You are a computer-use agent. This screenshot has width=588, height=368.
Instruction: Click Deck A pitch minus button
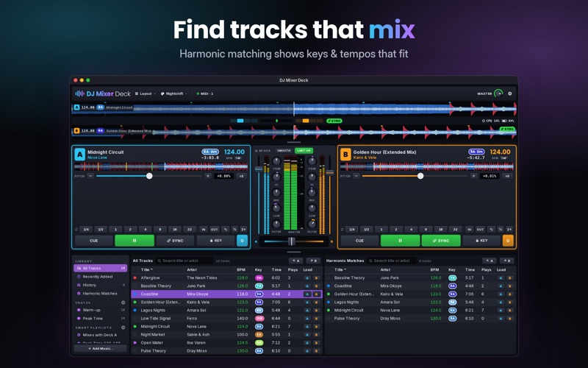click(x=90, y=176)
